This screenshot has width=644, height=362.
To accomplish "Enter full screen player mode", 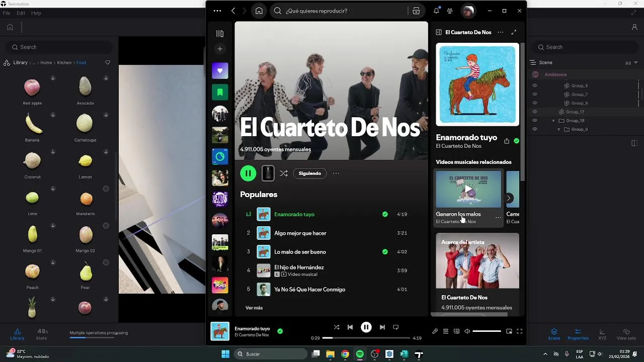I will 520,331.
